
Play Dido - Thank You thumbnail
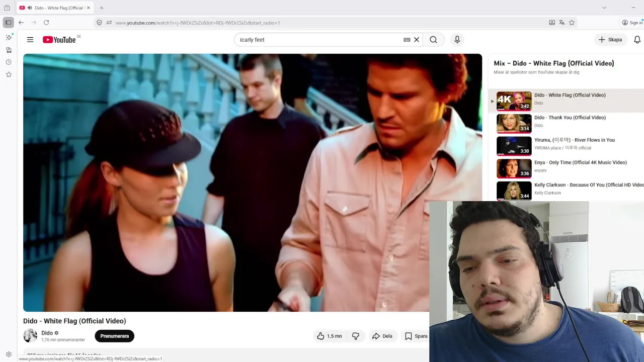tap(514, 123)
